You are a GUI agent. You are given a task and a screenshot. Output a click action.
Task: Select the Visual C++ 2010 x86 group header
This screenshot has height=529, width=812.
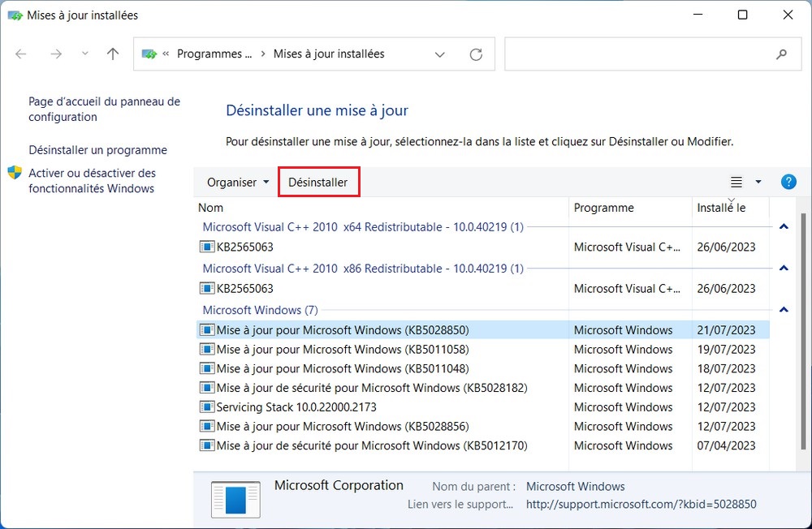tap(363, 268)
